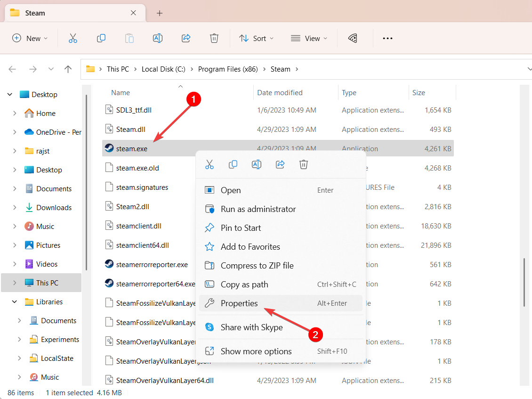Select Open in the context menu
Image resolution: width=532 pixels, height=399 pixels.
(x=281, y=190)
